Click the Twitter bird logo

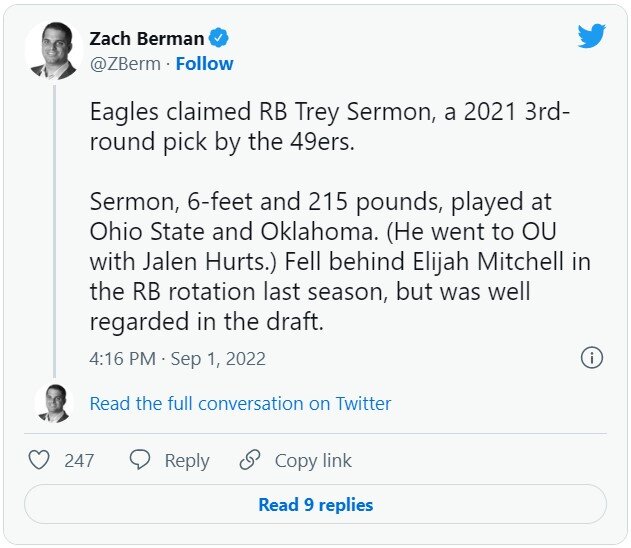[x=592, y=36]
